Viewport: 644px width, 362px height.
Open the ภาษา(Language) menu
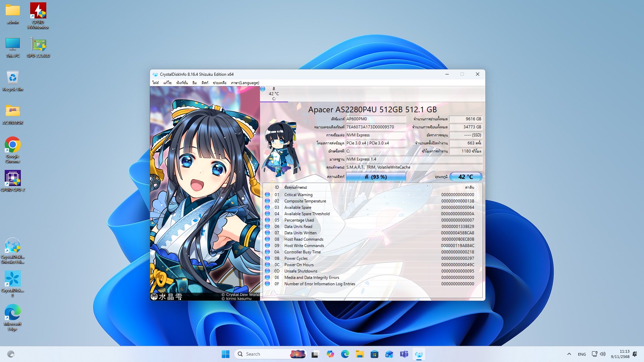point(245,83)
